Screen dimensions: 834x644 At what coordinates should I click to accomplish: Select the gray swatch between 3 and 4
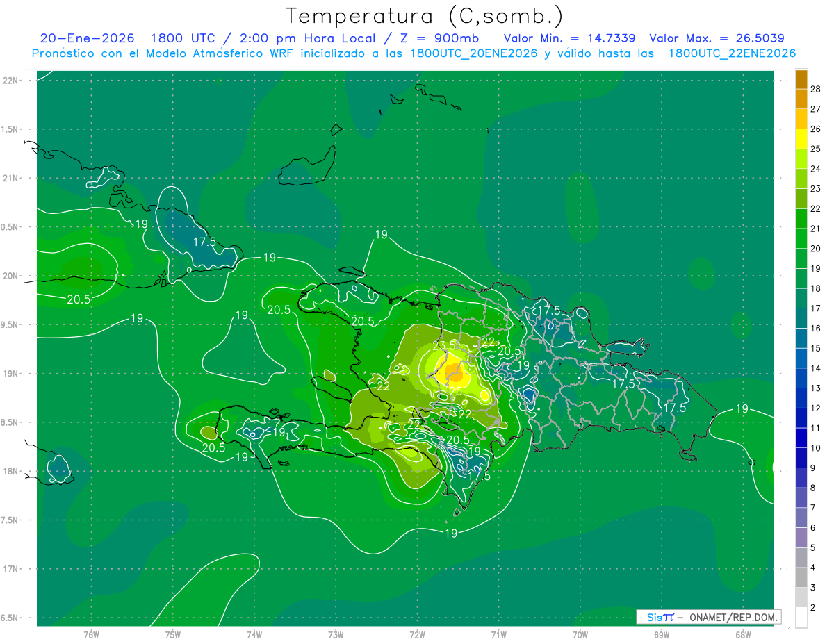pos(801,577)
